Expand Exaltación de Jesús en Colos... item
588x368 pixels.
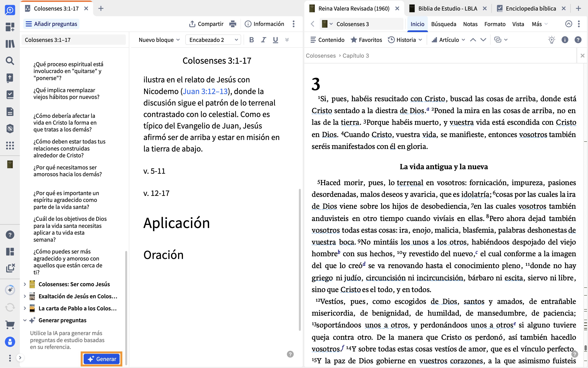click(x=25, y=296)
